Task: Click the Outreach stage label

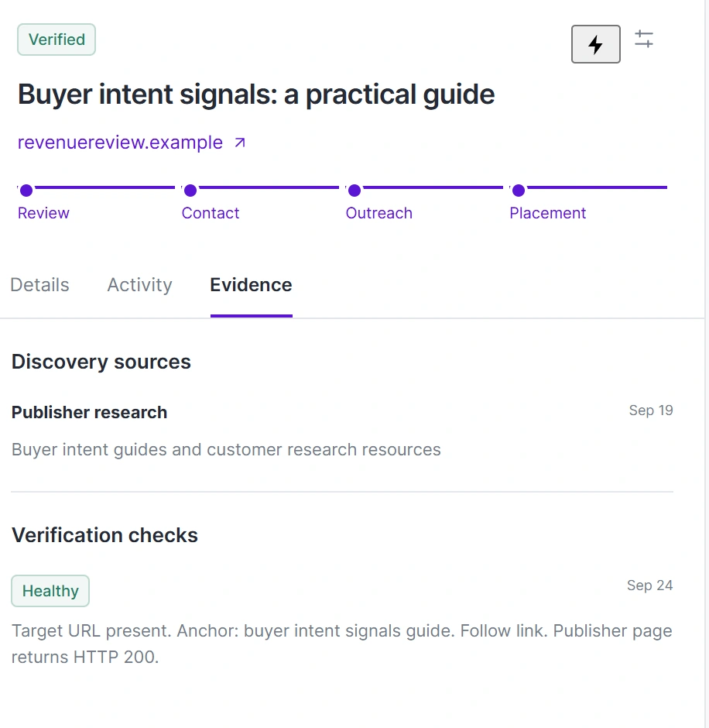Action: [x=379, y=213]
